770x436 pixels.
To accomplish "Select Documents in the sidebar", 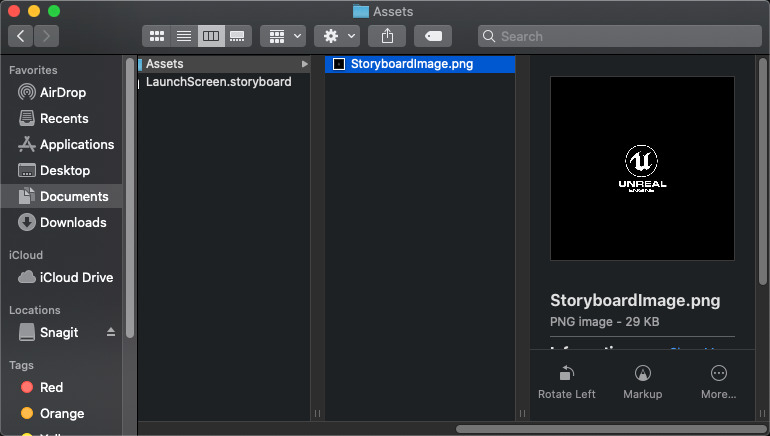I will click(61, 196).
